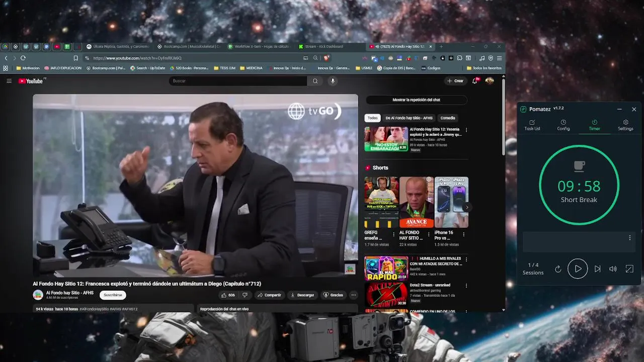The height and width of the screenshot is (362, 644).
Task: Reload the page in browser toolbar
Action: [x=23, y=58]
